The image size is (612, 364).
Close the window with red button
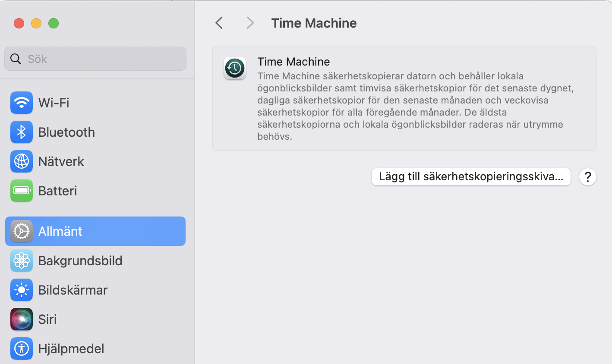click(x=19, y=23)
